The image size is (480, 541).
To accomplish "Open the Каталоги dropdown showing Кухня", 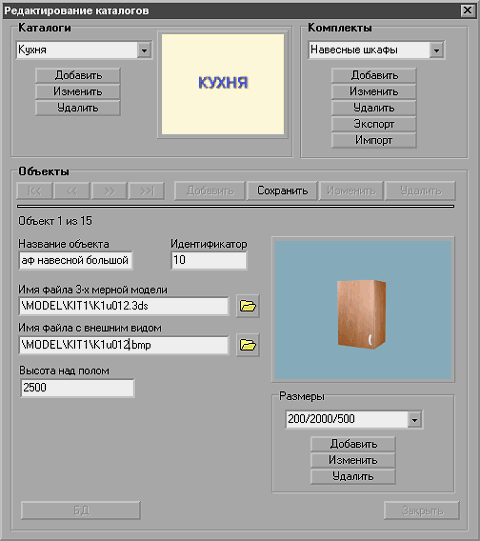I will (144, 50).
